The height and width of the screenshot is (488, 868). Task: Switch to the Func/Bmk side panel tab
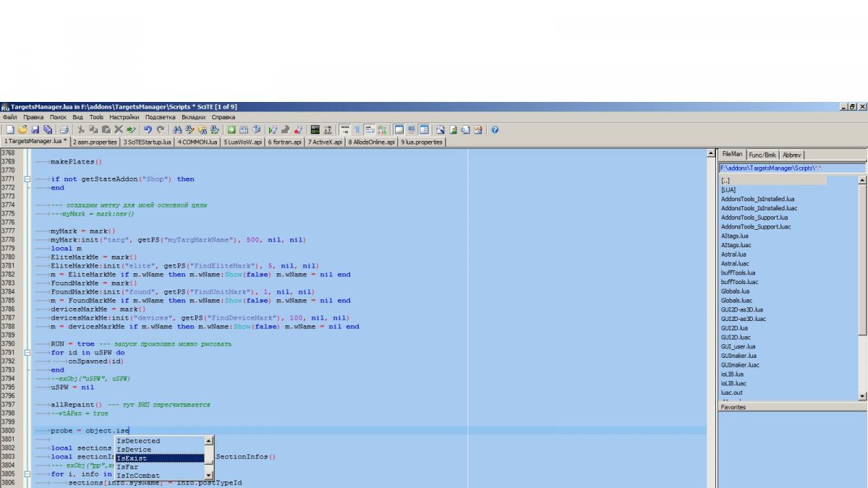click(x=762, y=155)
